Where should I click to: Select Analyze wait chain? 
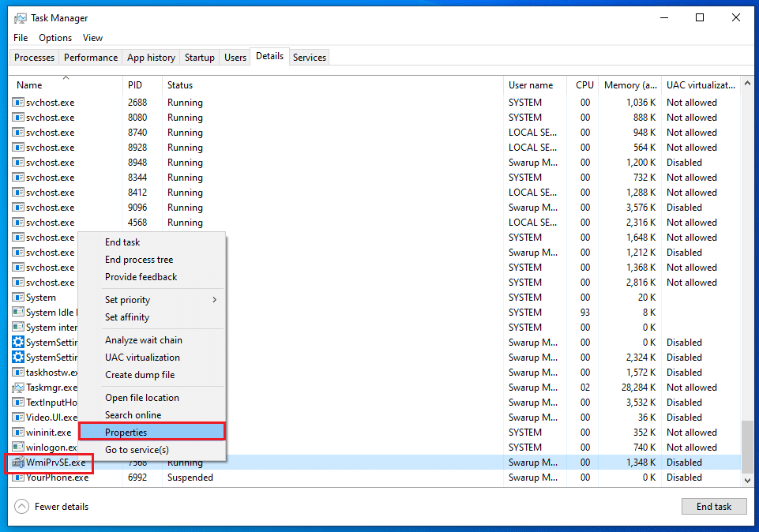click(x=152, y=340)
